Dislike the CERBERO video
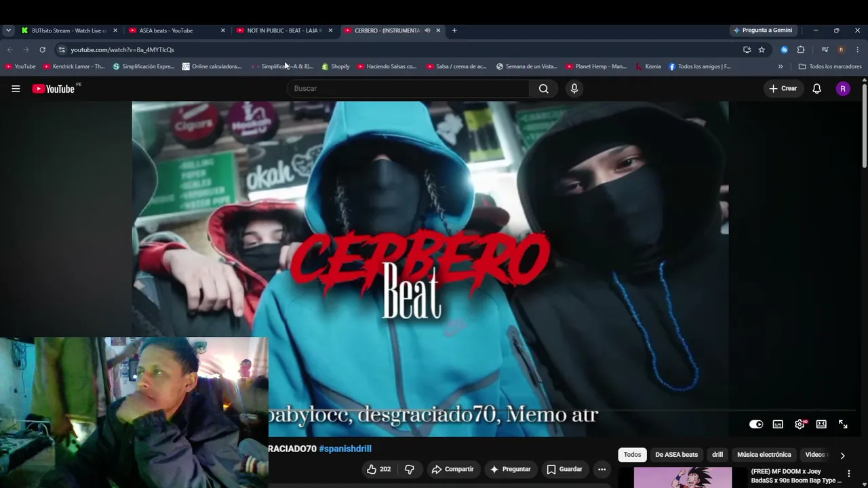This screenshot has width=868, height=488. coord(410,469)
